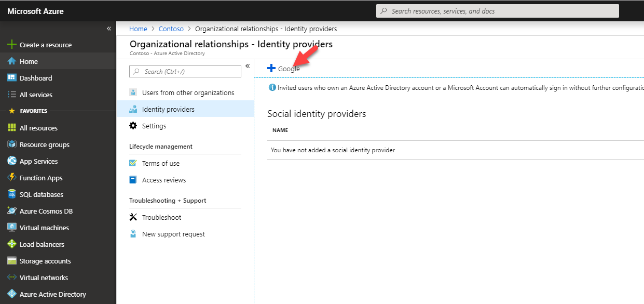The image size is (644, 304).
Task: Collapse the left sidebar with double chevron
Action: (109, 29)
